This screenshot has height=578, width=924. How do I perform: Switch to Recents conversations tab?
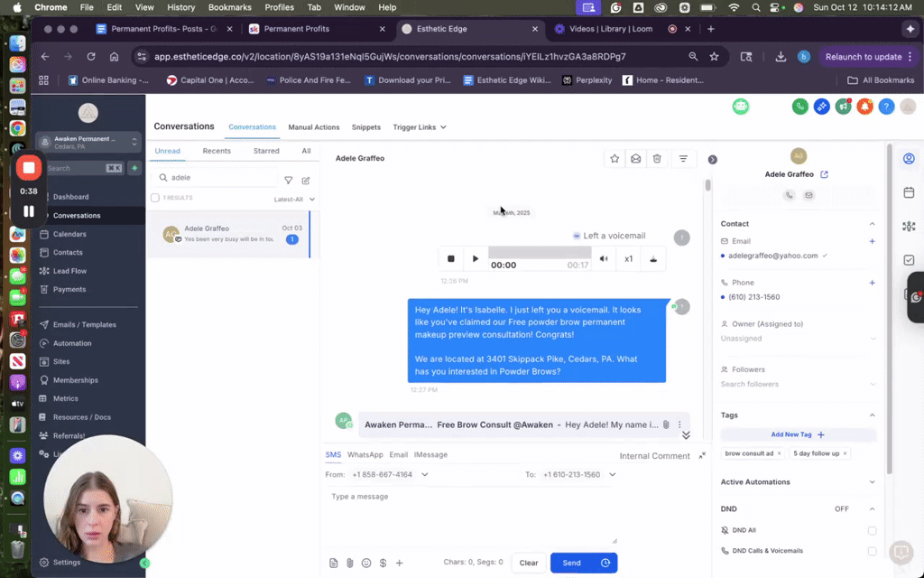pos(217,151)
